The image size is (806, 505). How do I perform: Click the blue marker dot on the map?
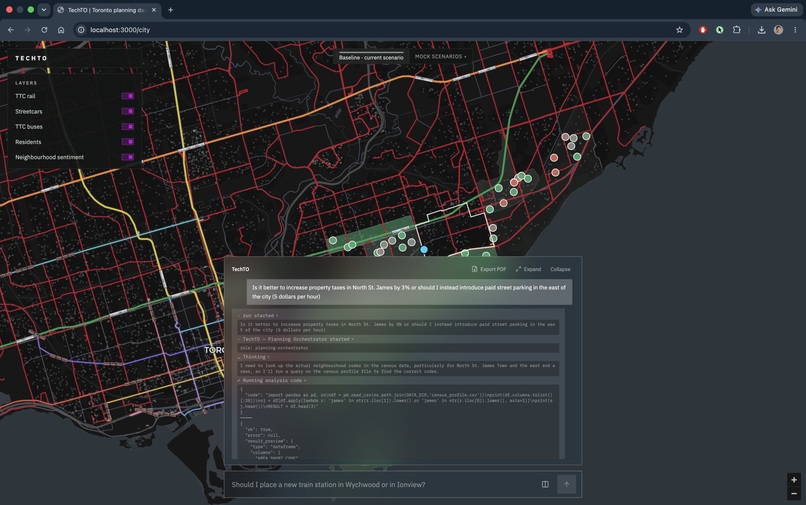[424, 249]
